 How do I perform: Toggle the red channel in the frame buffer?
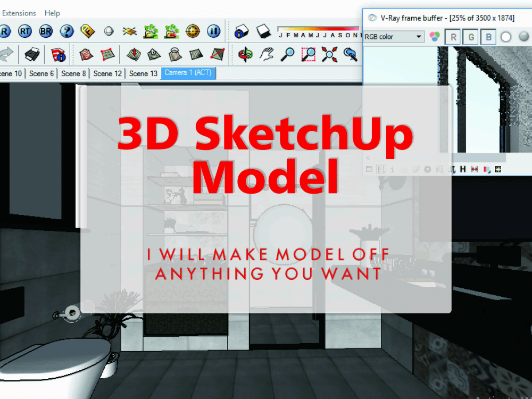coord(454,36)
